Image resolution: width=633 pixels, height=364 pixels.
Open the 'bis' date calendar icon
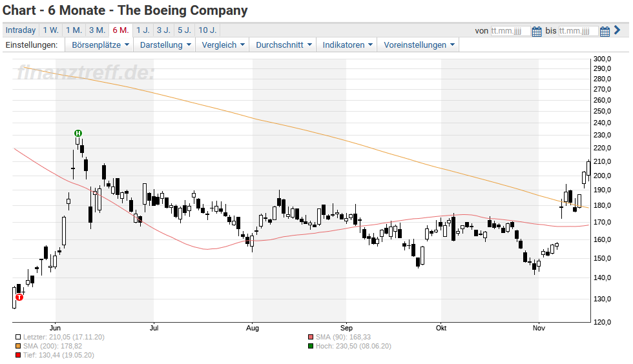tap(605, 31)
